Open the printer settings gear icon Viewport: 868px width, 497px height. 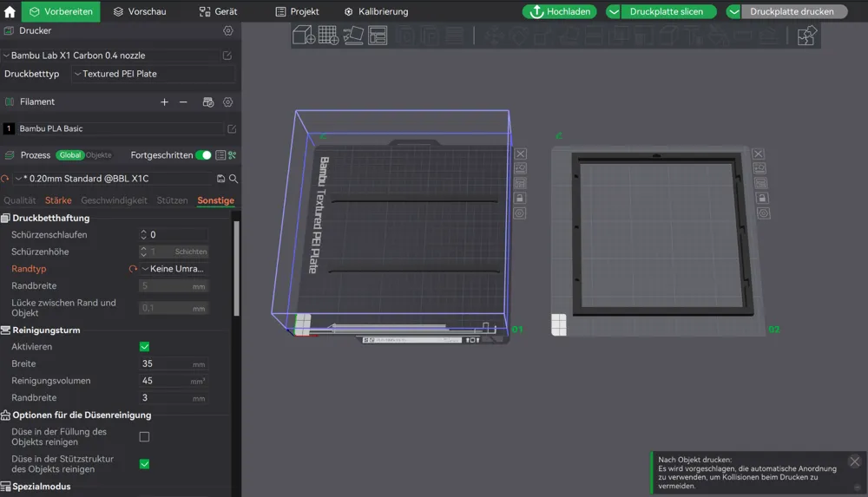pyautogui.click(x=228, y=31)
